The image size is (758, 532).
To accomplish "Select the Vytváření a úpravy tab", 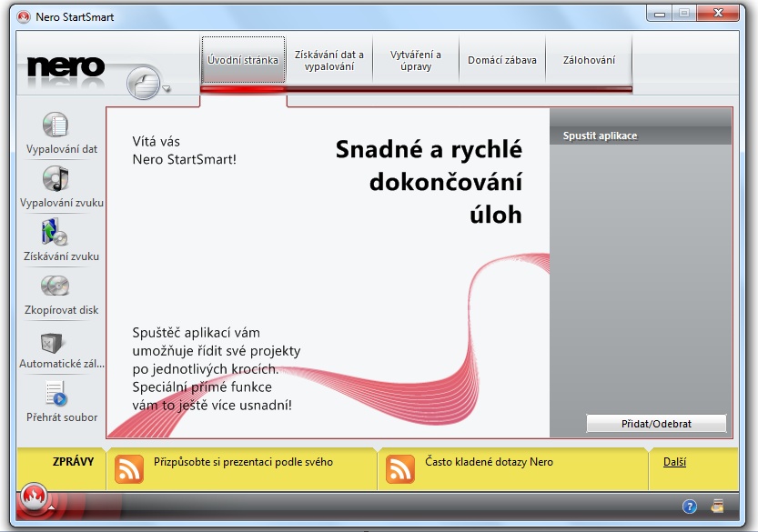I will click(416, 60).
